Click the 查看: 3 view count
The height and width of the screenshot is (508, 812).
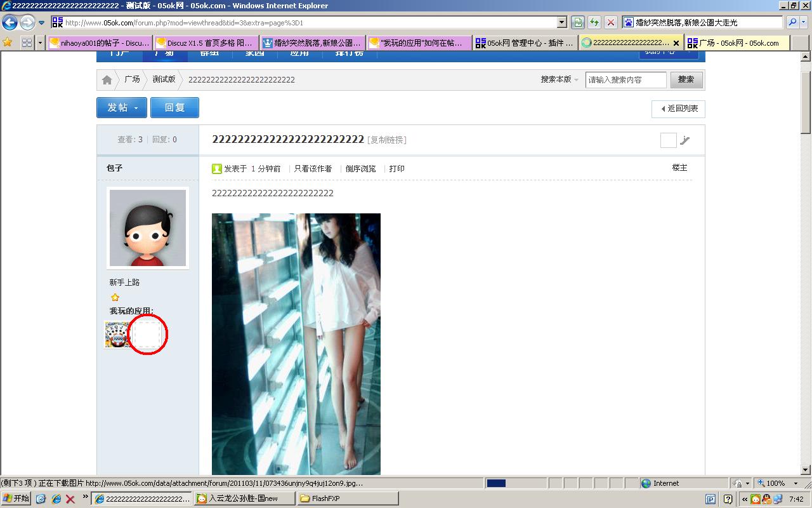[130, 140]
